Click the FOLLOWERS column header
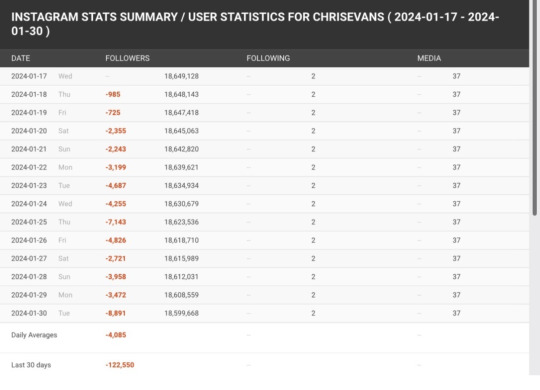 tap(127, 58)
